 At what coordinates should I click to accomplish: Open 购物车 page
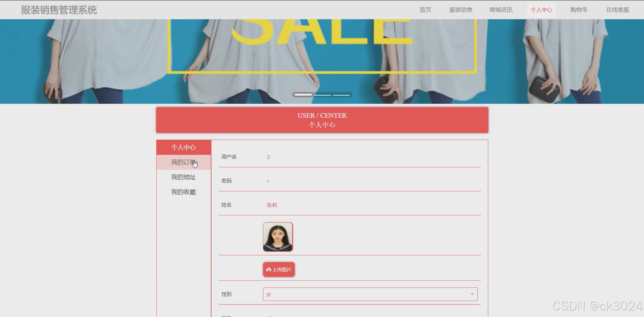pyautogui.click(x=579, y=10)
